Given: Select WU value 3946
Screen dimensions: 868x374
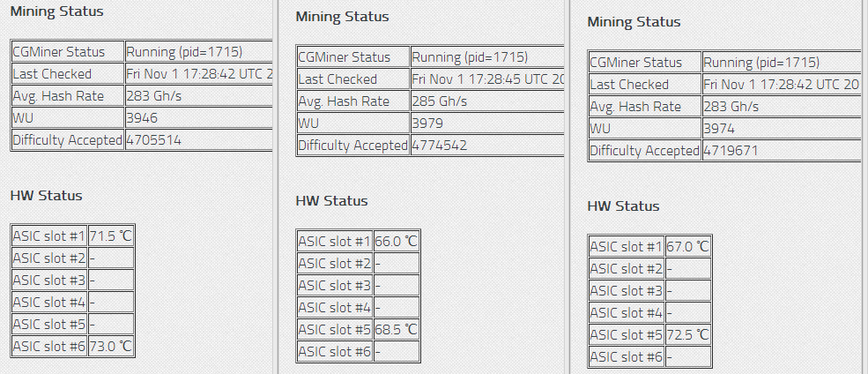Looking at the screenshot, I should tap(142, 118).
